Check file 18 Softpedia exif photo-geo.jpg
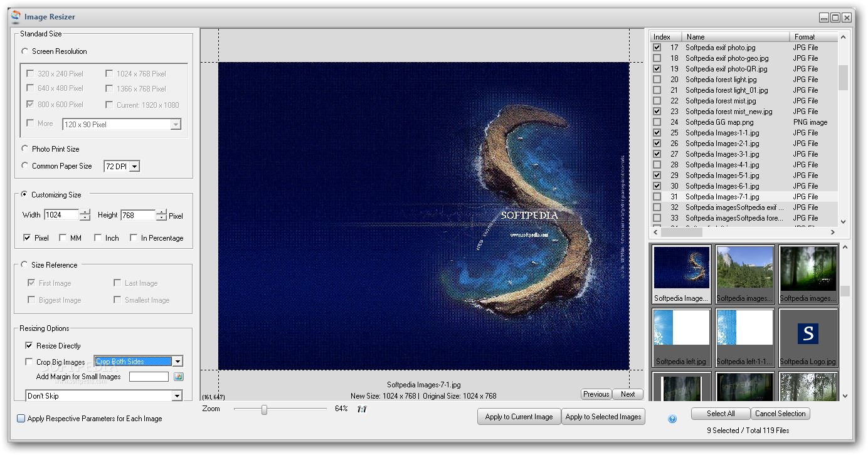868x455 pixels. (657, 58)
